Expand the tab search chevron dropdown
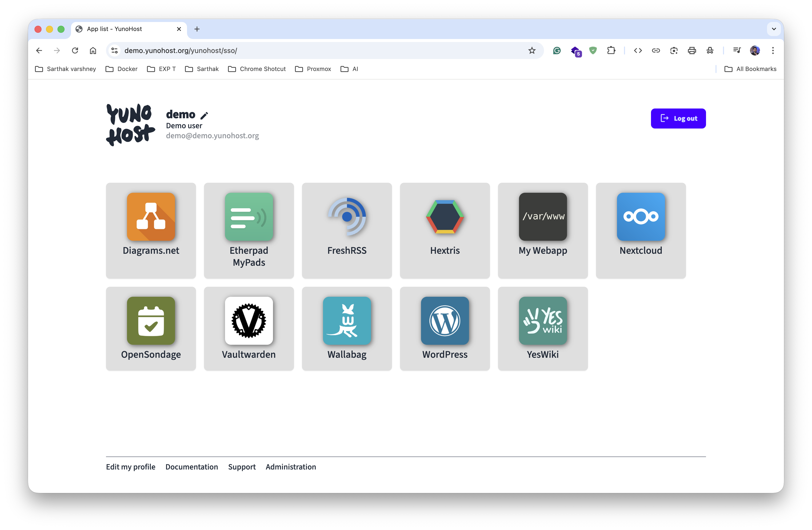Viewport: 812px width, 530px height. (773, 29)
